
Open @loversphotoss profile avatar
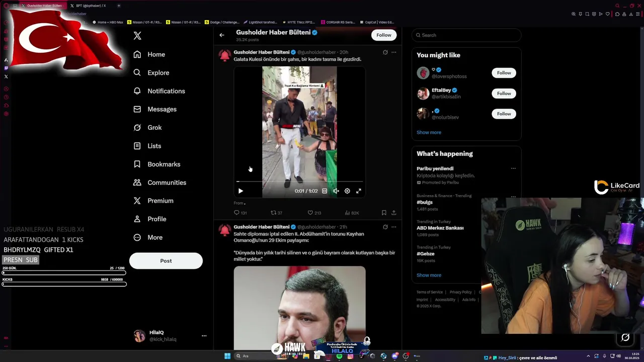tap(423, 73)
